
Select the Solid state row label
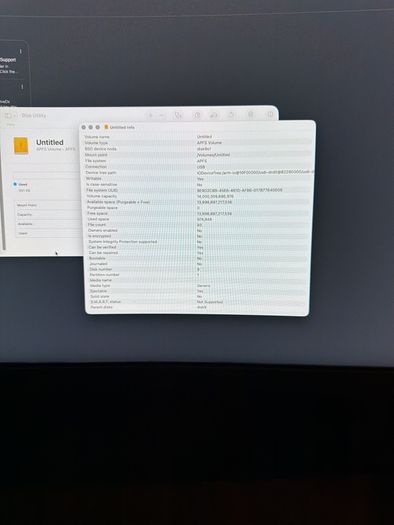pyautogui.click(x=100, y=296)
